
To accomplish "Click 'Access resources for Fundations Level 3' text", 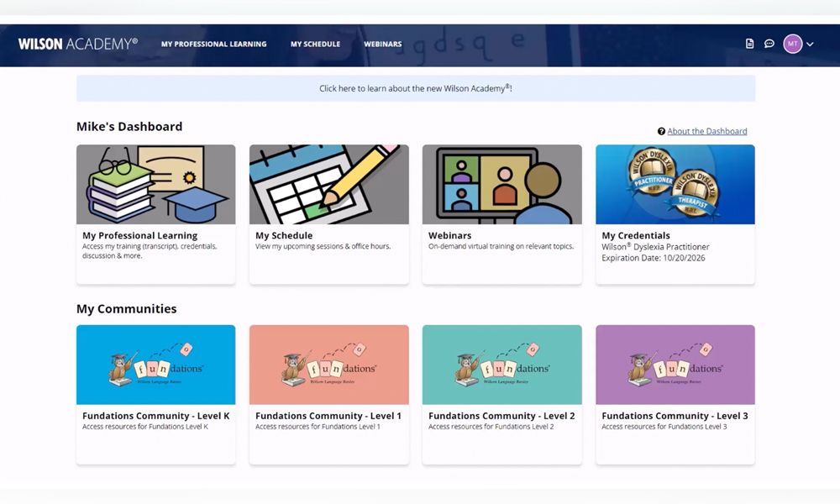I will coord(664,427).
